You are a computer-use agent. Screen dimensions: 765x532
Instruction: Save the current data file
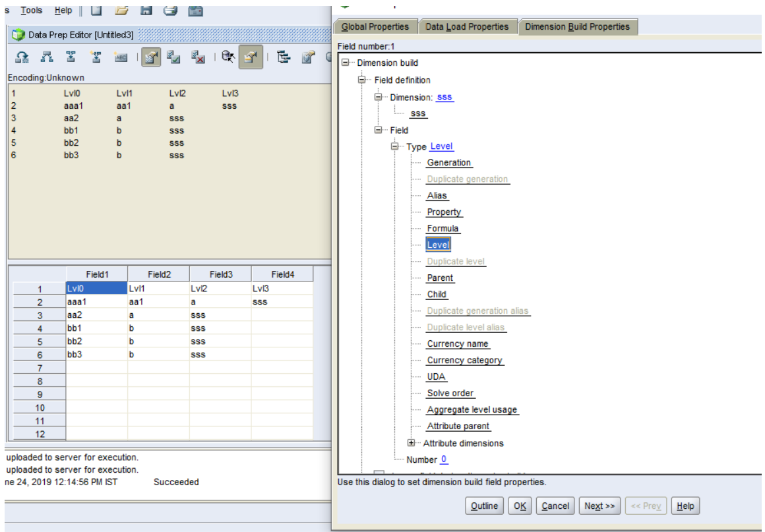click(x=146, y=11)
